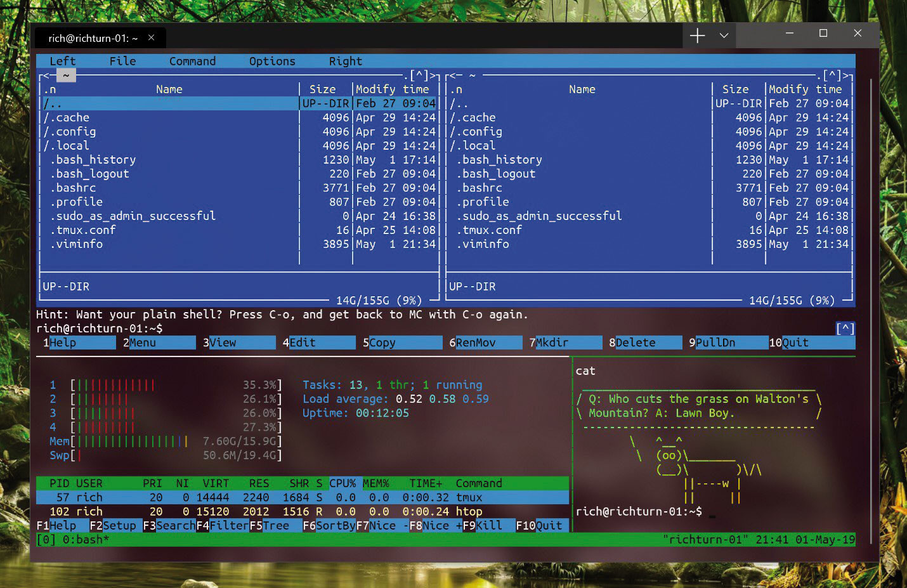Click the terminal window vertical scrollbar
The height and width of the screenshot is (588, 907).
[871, 311]
